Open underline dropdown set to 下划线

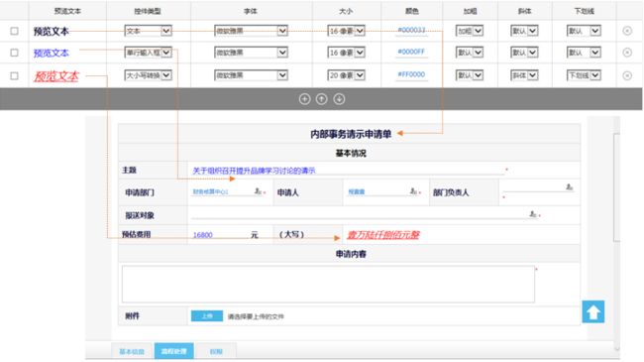pos(584,75)
